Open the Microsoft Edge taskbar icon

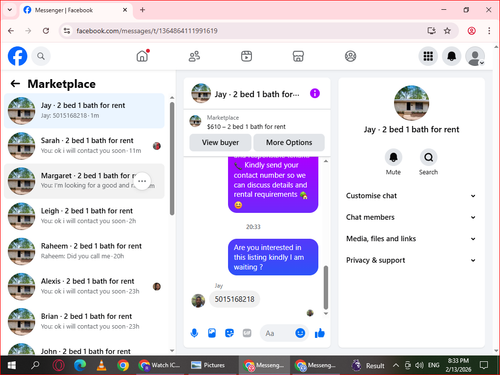[x=80, y=365]
